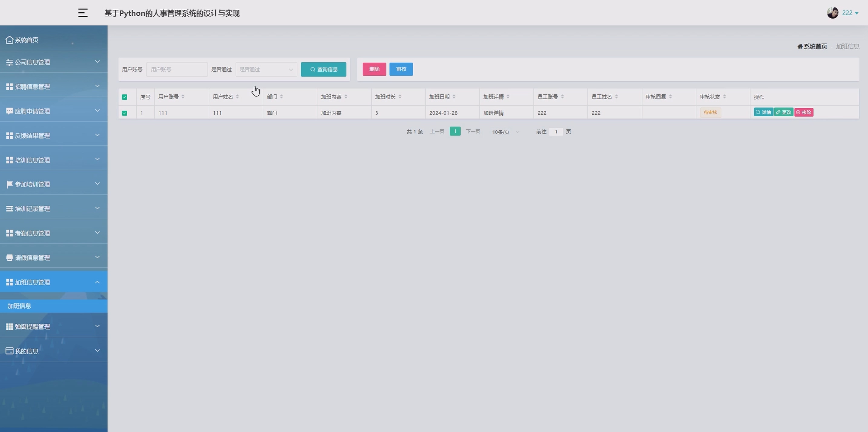Click page number 1 in pagination
868x432 pixels.
tap(455, 131)
